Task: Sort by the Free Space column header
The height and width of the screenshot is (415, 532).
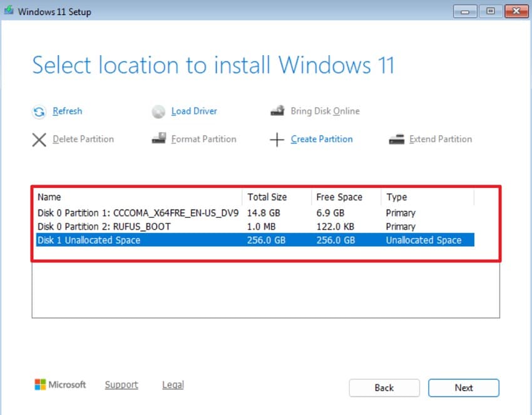Action: click(346, 197)
